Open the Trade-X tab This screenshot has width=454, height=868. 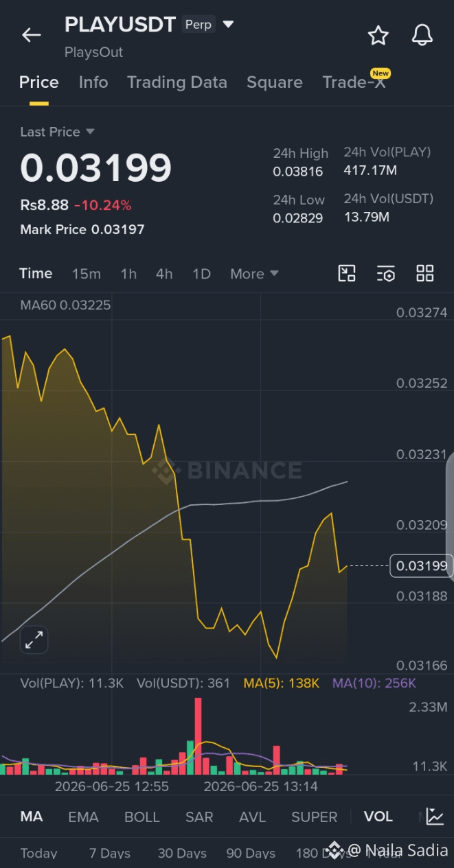354,82
